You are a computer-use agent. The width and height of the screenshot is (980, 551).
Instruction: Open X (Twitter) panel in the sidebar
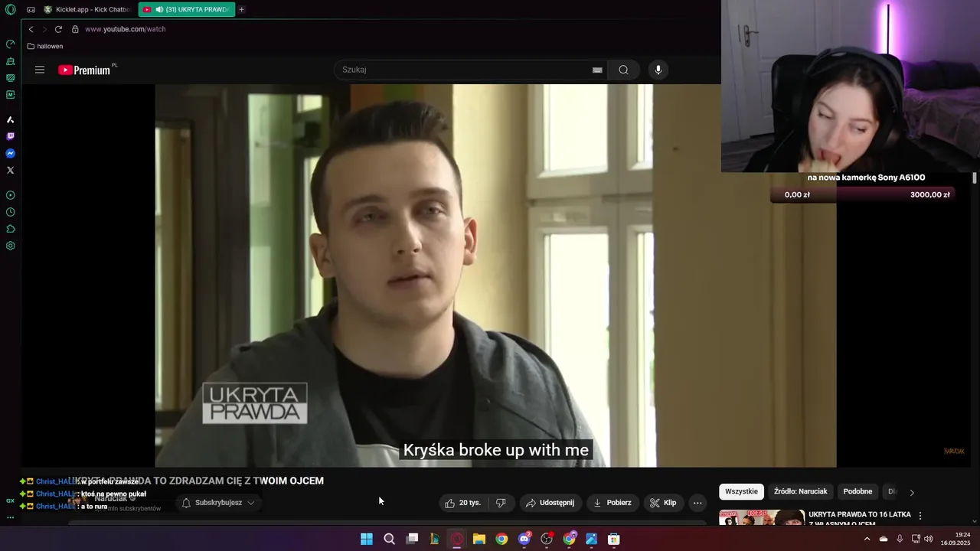pos(11,170)
